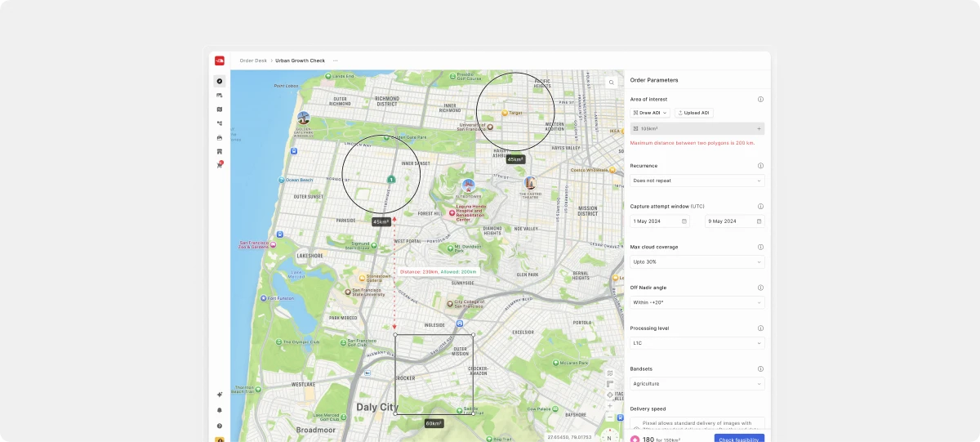Click the Check feasibility button
The image size is (980, 442).
pos(739,439)
